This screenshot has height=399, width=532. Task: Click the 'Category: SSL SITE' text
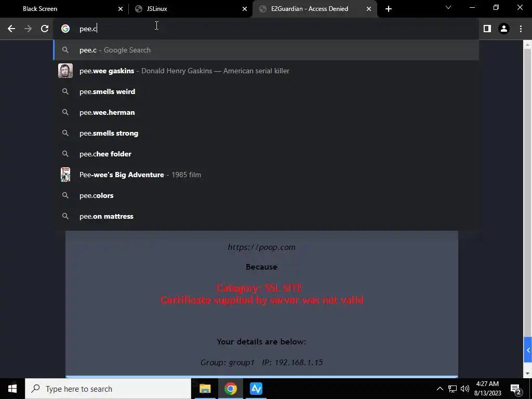coord(259,288)
